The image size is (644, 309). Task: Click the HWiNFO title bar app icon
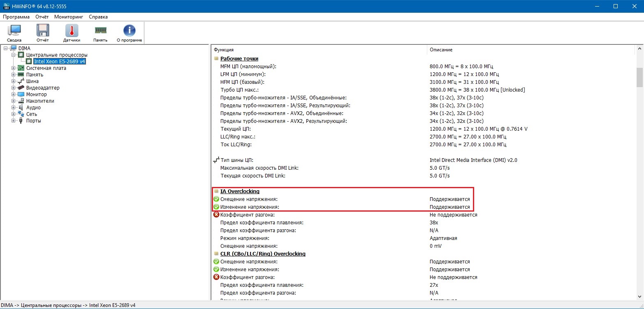point(7,7)
